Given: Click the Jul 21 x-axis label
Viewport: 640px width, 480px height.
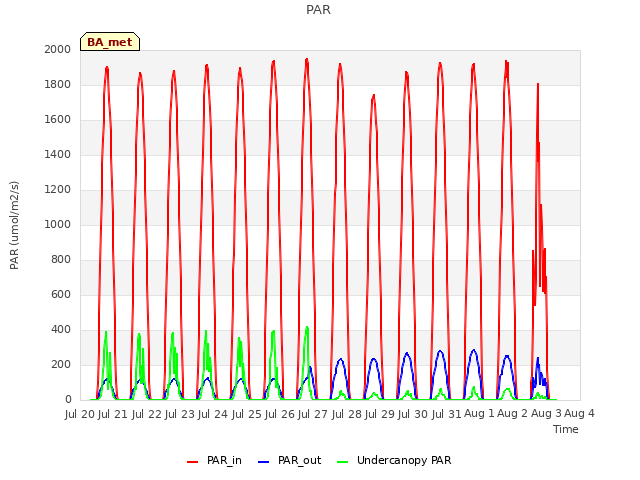Looking at the screenshot, I should [x=113, y=414].
